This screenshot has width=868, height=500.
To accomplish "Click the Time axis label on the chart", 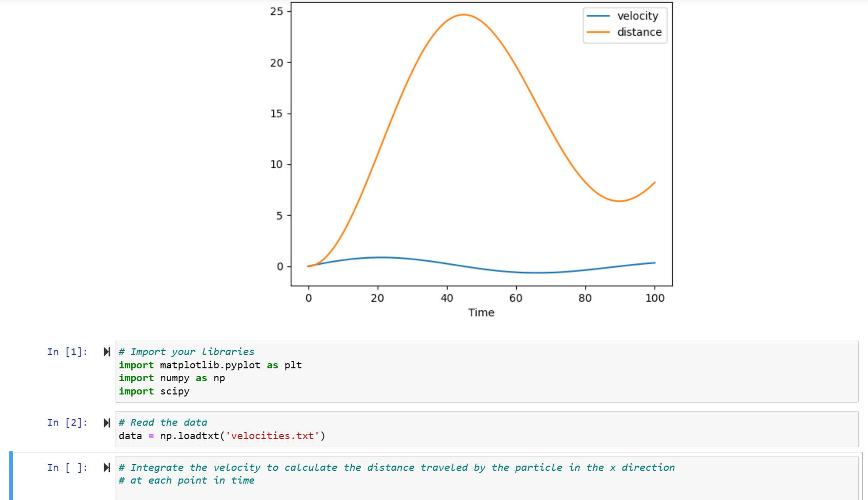I will coord(481,312).
